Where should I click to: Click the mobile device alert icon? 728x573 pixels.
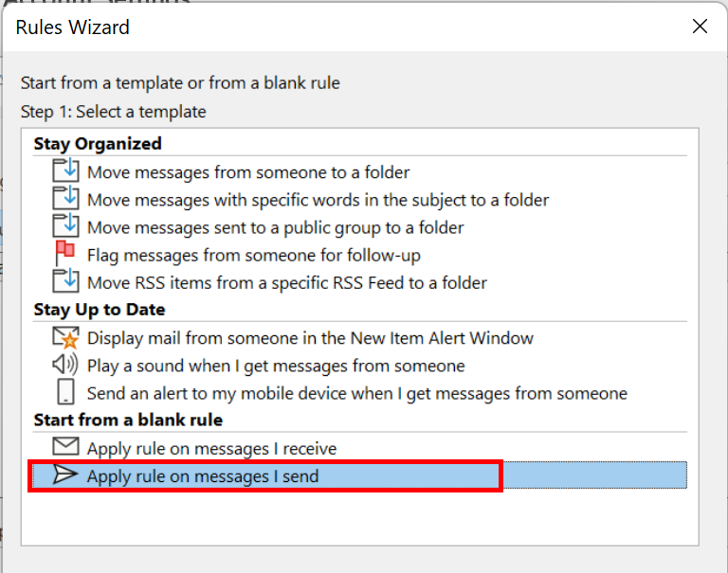point(66,392)
